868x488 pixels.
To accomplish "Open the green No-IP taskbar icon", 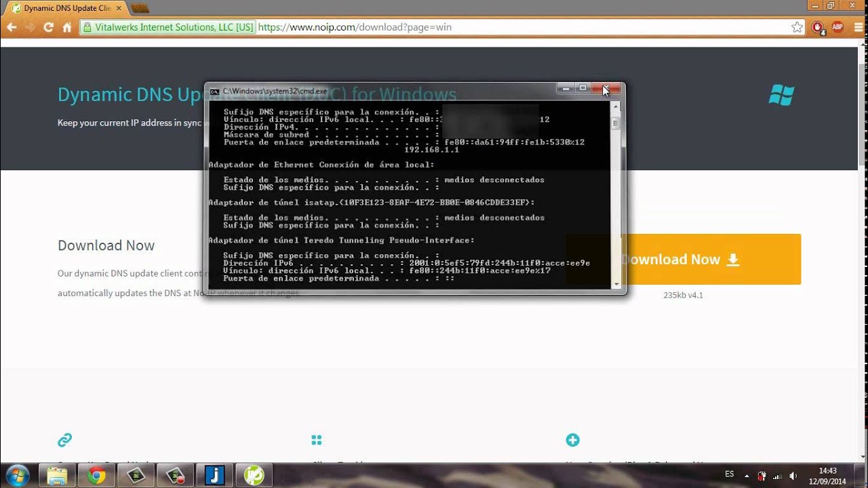I will (254, 476).
